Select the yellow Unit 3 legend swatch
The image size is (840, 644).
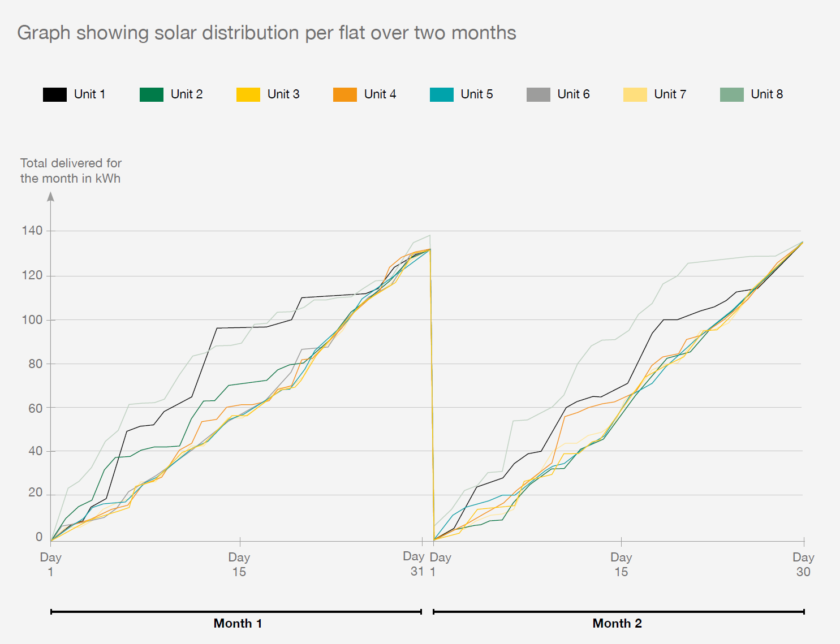pyautogui.click(x=248, y=94)
